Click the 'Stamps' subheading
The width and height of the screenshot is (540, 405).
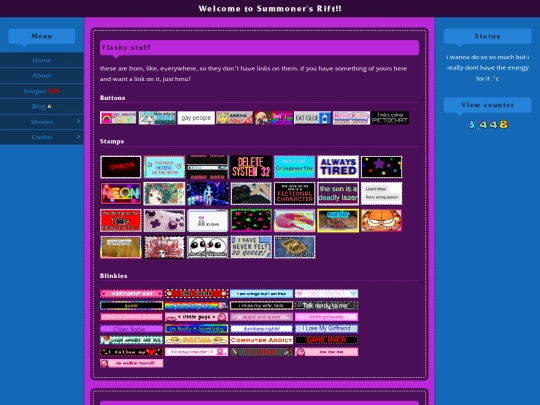click(112, 142)
